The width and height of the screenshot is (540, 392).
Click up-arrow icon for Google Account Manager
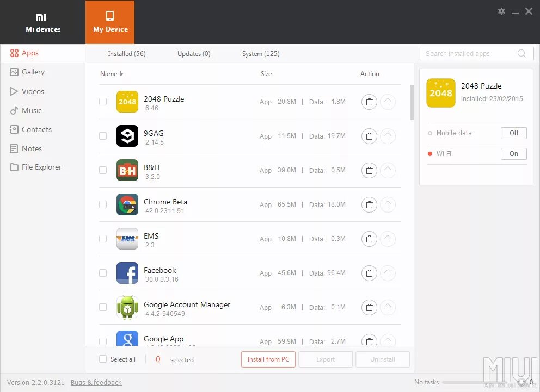pos(388,307)
